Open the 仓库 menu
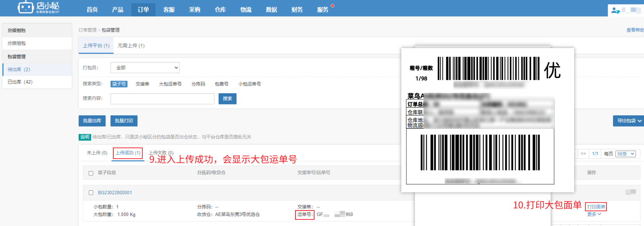Image resolution: width=644 pixels, height=226 pixels. click(220, 10)
